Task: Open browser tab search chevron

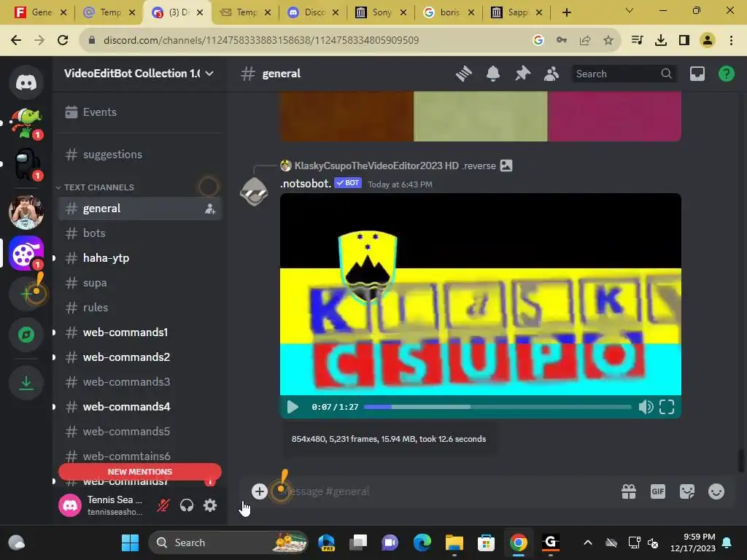Action: point(629,10)
